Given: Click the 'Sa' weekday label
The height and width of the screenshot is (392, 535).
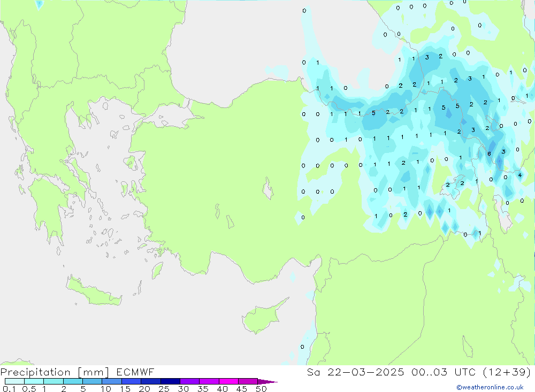Looking at the screenshot, I should 313,372.
